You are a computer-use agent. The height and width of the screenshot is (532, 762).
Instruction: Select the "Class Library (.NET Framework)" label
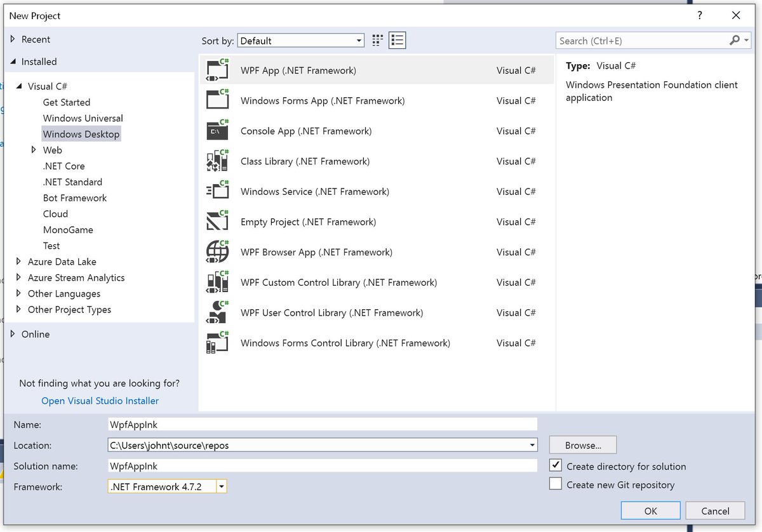coord(305,161)
